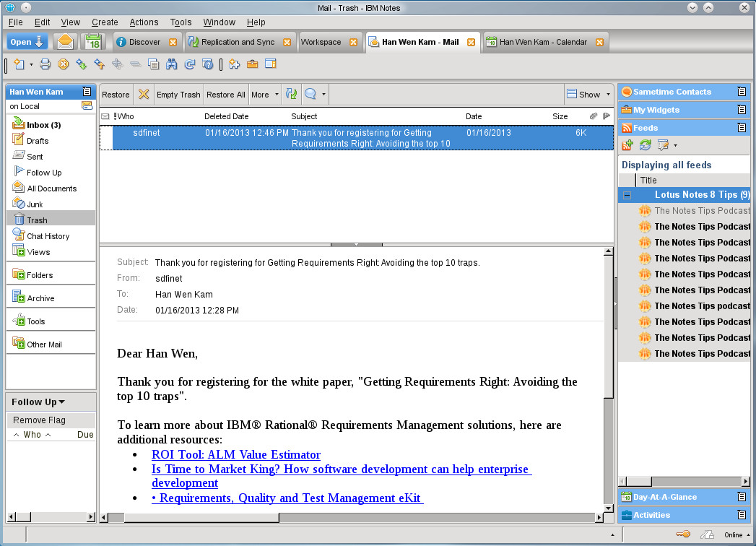Click the Open launcher button
Image resolution: width=756 pixels, height=546 pixels.
pos(27,42)
